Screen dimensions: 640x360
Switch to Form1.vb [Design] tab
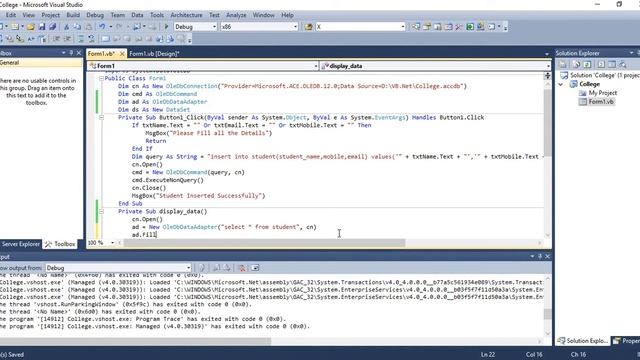click(154, 53)
